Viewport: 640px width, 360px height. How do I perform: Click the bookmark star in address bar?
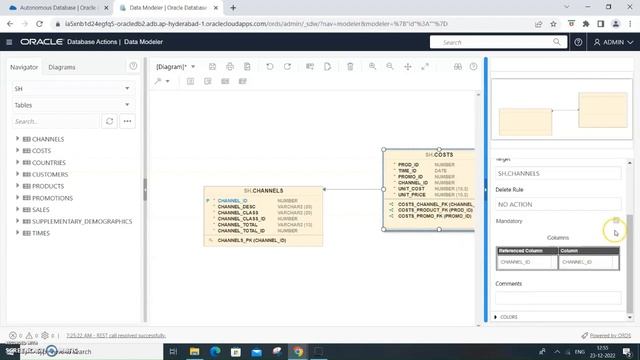point(553,24)
